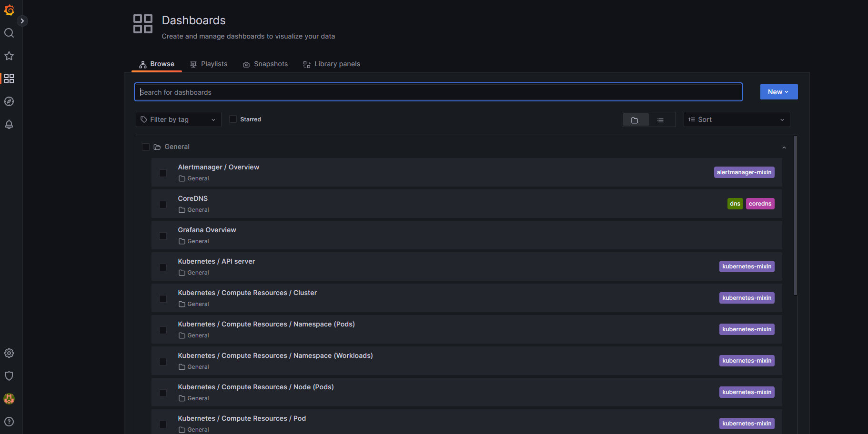The image size is (868, 434).
Task: Click the large Dashboards page header icon
Action: coord(143,24)
